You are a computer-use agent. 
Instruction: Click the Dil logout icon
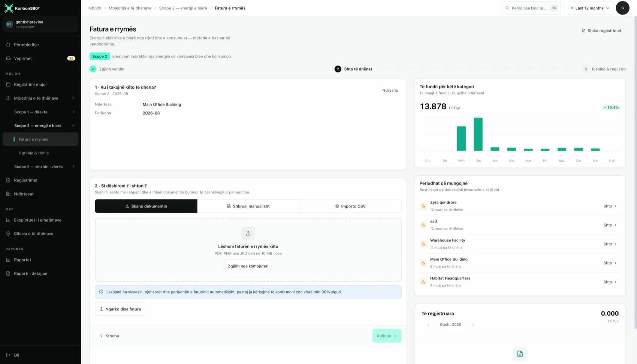coord(8,355)
